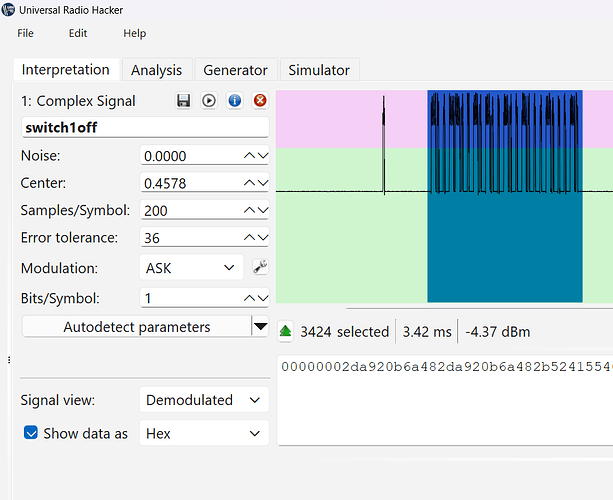Image resolution: width=613 pixels, height=500 pixels.
Task: Switch to the Interpretation tab
Action: tap(66, 70)
